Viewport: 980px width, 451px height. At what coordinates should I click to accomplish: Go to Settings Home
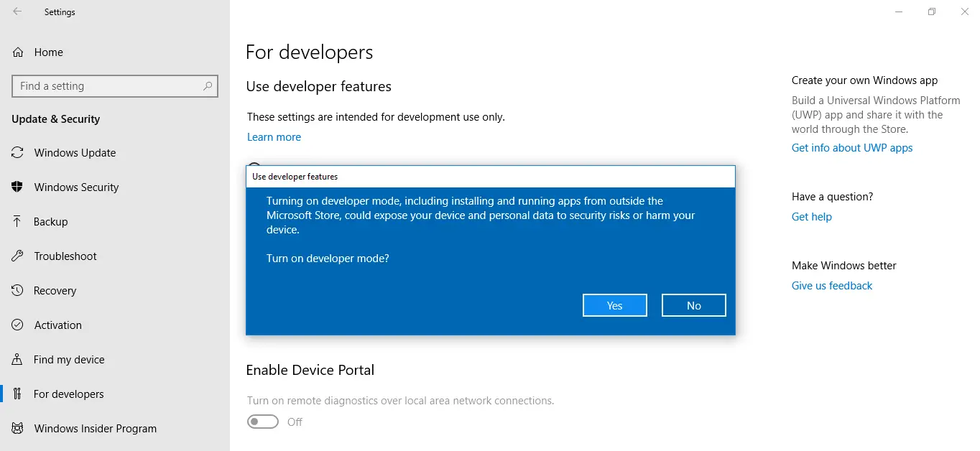tap(115, 52)
